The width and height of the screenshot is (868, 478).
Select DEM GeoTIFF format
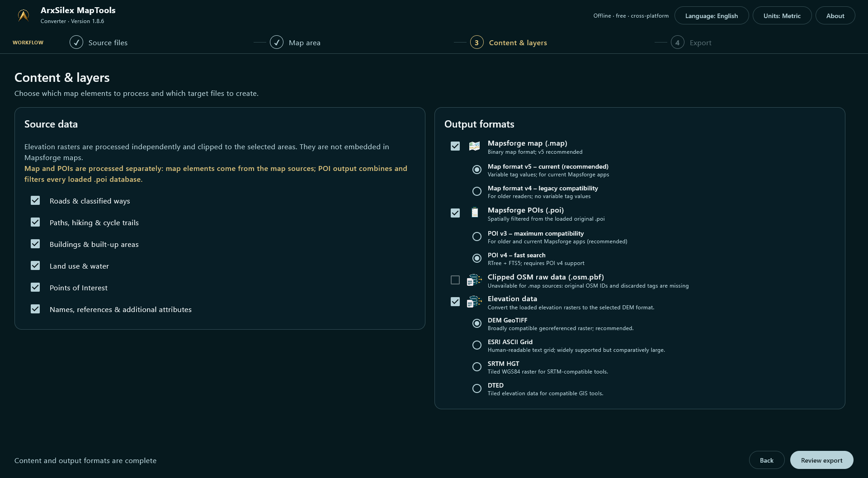point(477,323)
